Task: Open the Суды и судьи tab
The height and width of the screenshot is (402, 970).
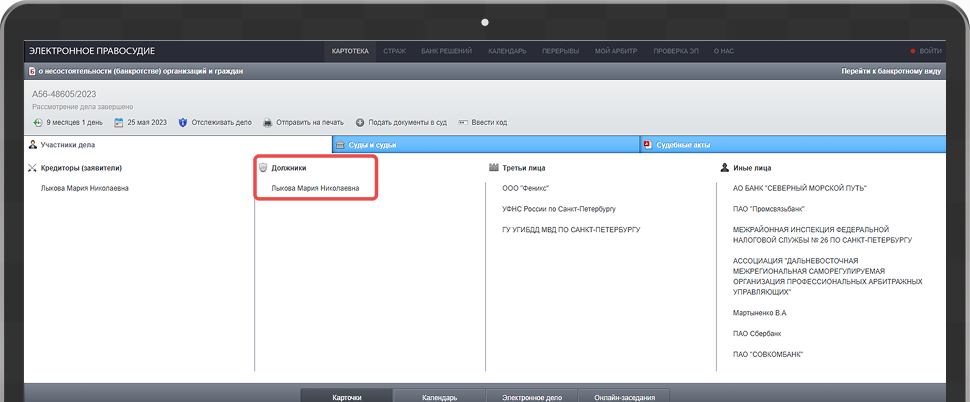Action: [x=370, y=145]
